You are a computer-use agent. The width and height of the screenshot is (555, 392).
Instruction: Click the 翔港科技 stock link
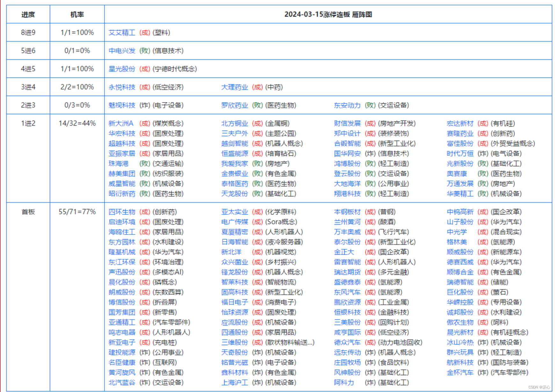[347, 193]
